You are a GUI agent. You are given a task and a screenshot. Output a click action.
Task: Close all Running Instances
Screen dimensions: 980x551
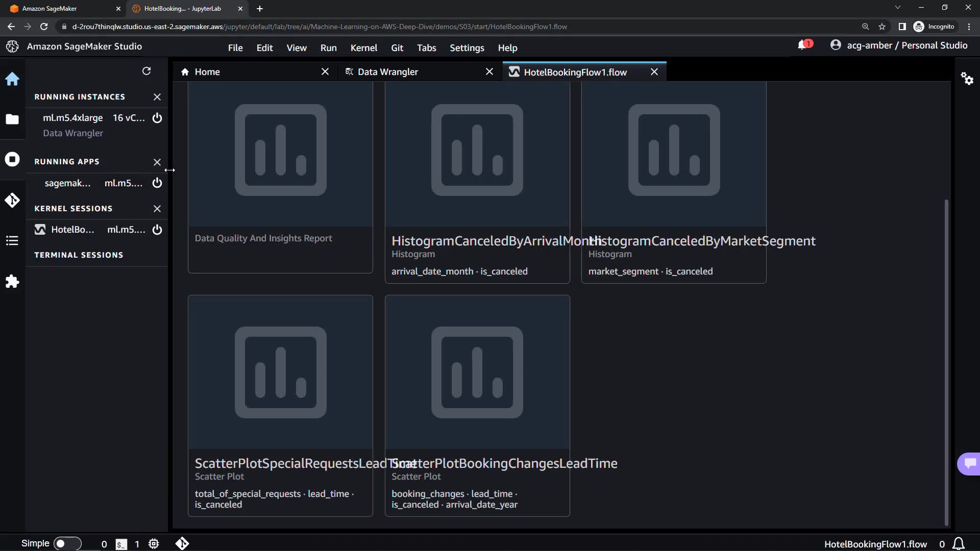point(157,97)
